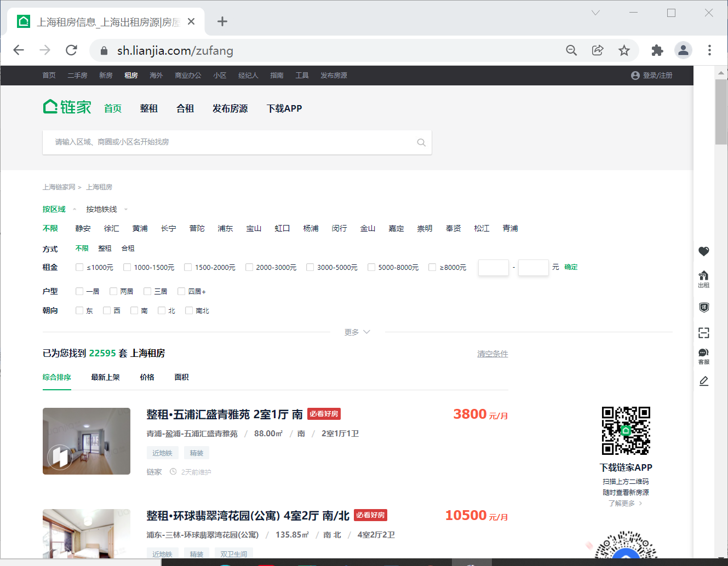The width and height of the screenshot is (728, 566).
Task: Click the 下载链家APP QR code
Action: pyautogui.click(x=626, y=431)
